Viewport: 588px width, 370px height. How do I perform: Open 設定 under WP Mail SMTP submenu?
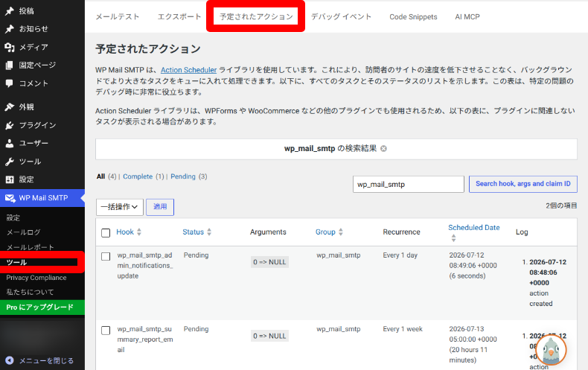13,217
